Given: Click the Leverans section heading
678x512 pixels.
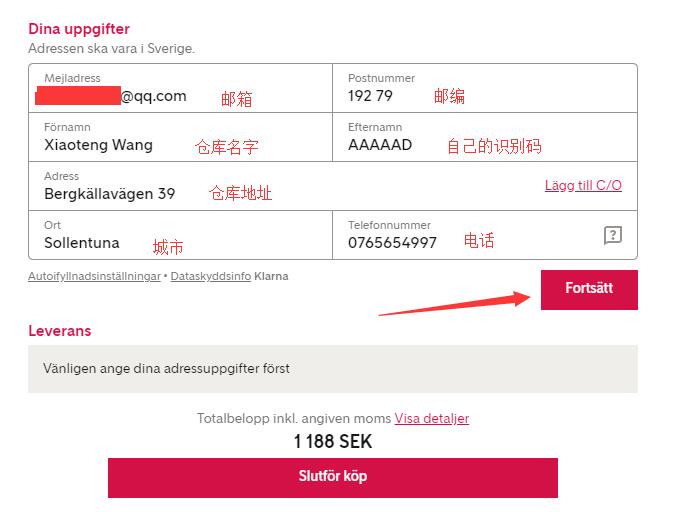Looking at the screenshot, I should [x=60, y=331].
